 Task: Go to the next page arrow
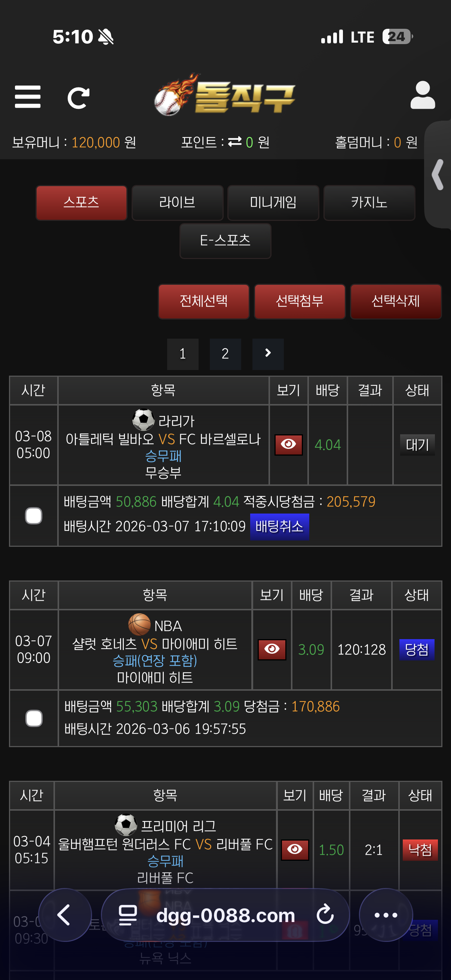click(x=268, y=354)
